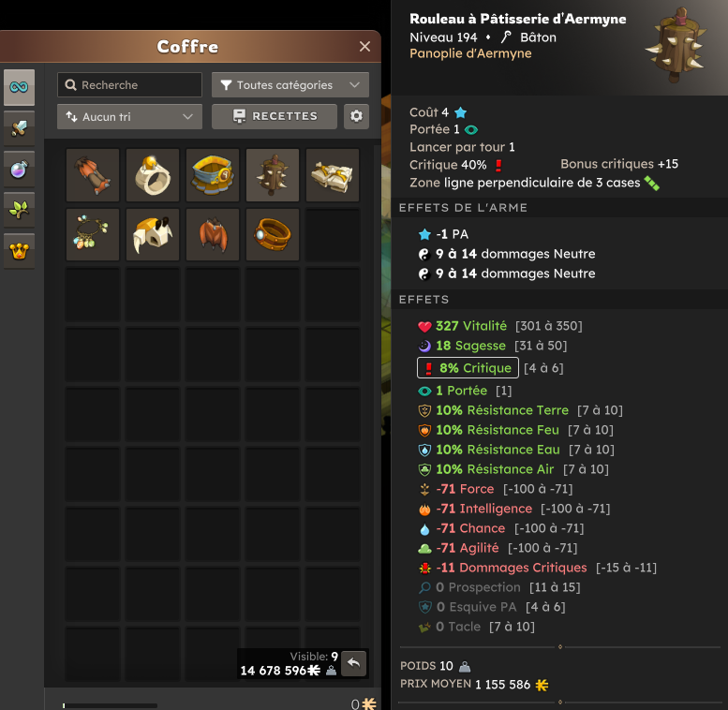Select the gold ring item in chest
The height and width of the screenshot is (710, 728).
coord(153,175)
